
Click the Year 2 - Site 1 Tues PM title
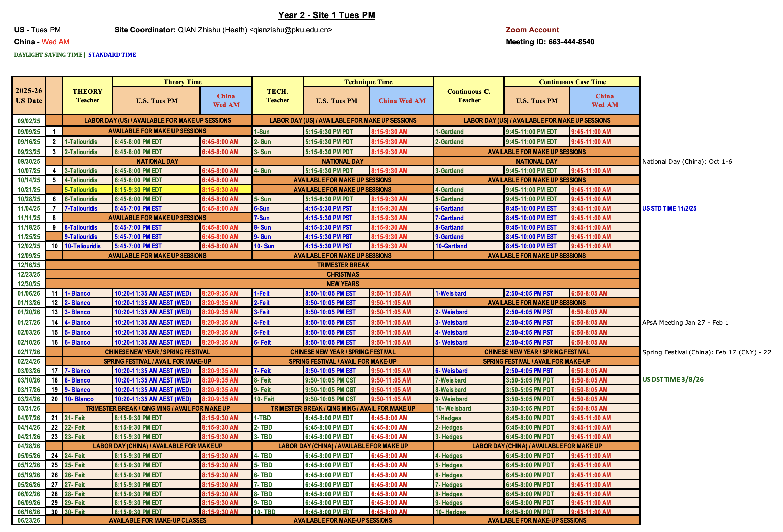click(326, 15)
